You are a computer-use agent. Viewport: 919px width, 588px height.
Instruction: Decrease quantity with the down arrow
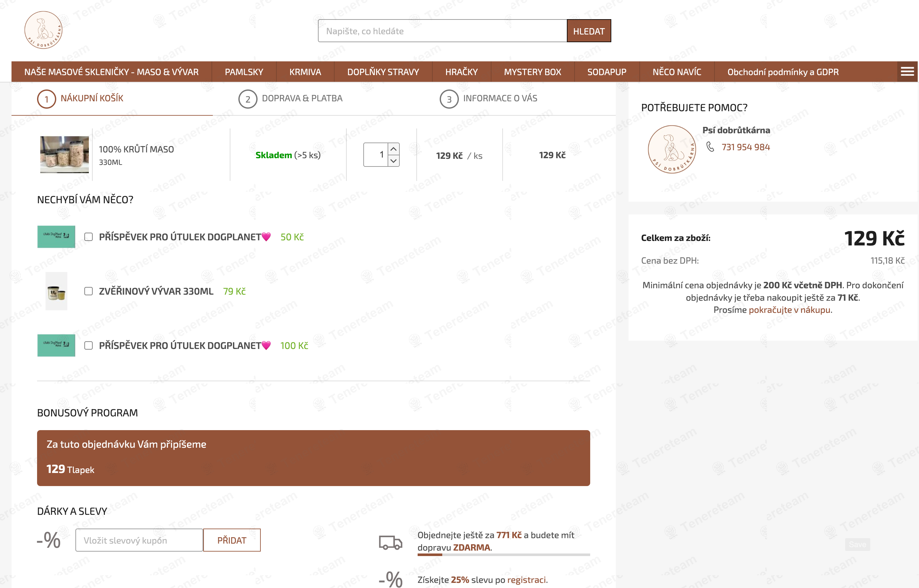pos(393,161)
